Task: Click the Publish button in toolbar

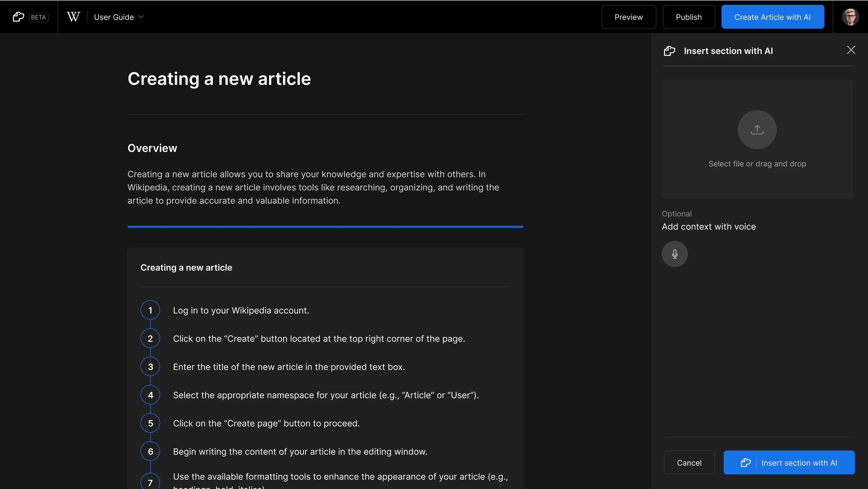Action: click(x=689, y=17)
